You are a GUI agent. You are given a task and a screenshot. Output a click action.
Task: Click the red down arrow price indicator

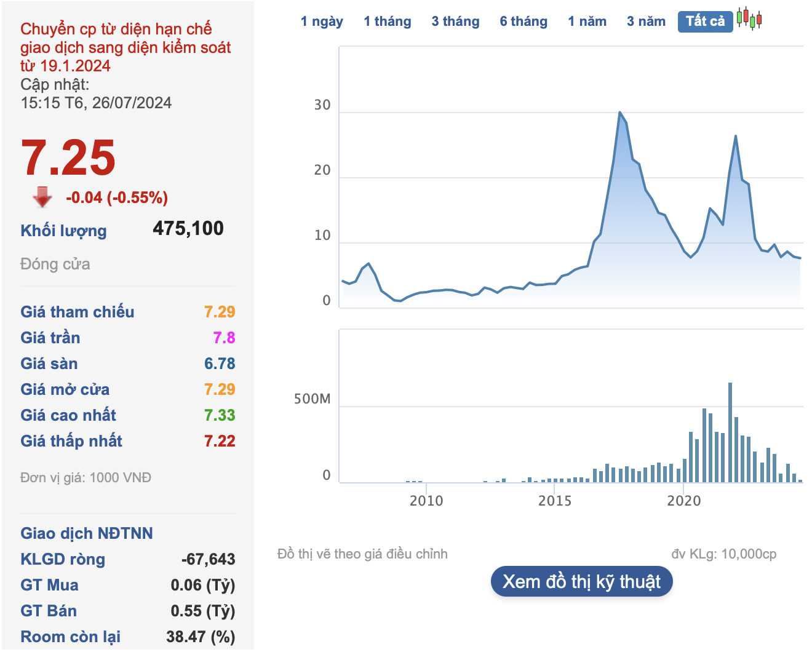(x=42, y=197)
